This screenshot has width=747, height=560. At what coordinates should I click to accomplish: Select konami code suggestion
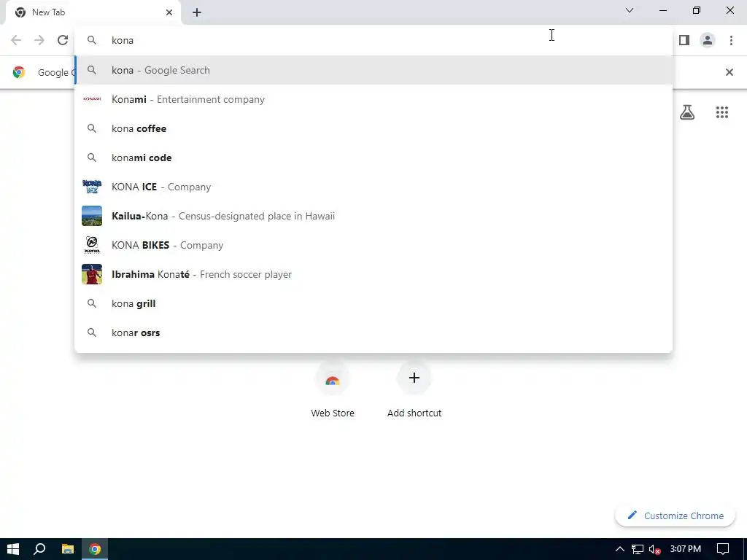click(x=373, y=157)
